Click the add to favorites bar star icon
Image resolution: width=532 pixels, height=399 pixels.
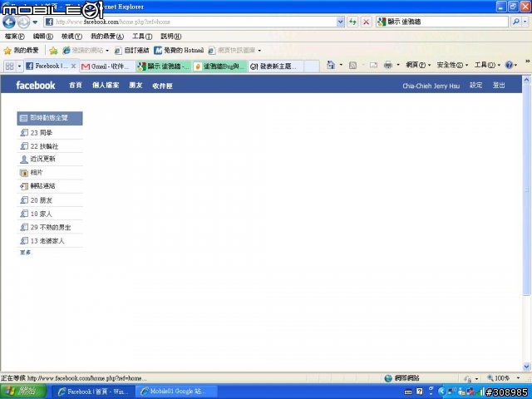[x=53, y=51]
